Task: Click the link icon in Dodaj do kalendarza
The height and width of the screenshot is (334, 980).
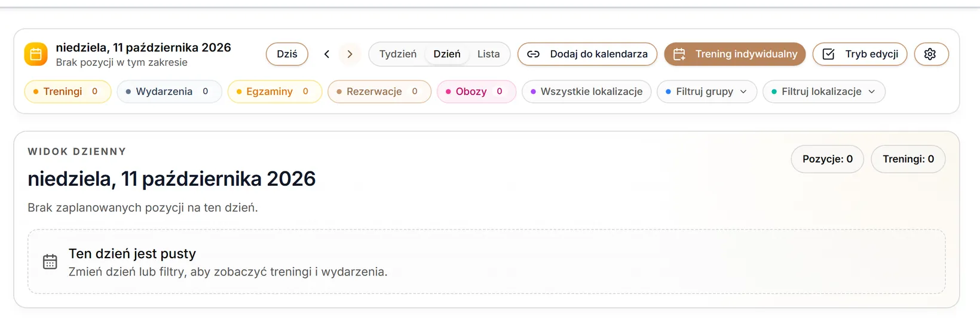Action: coord(534,54)
